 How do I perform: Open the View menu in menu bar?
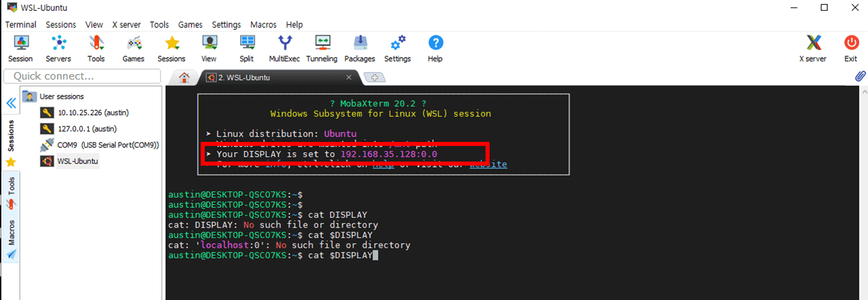(94, 24)
